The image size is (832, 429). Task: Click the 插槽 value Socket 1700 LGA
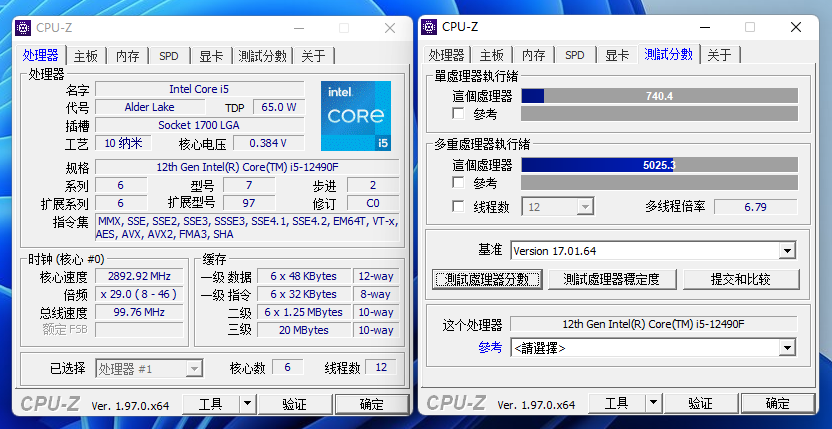pyautogui.click(x=200, y=125)
